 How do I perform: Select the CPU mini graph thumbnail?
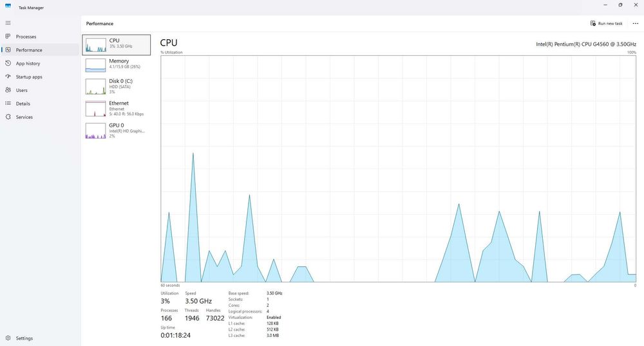point(95,44)
